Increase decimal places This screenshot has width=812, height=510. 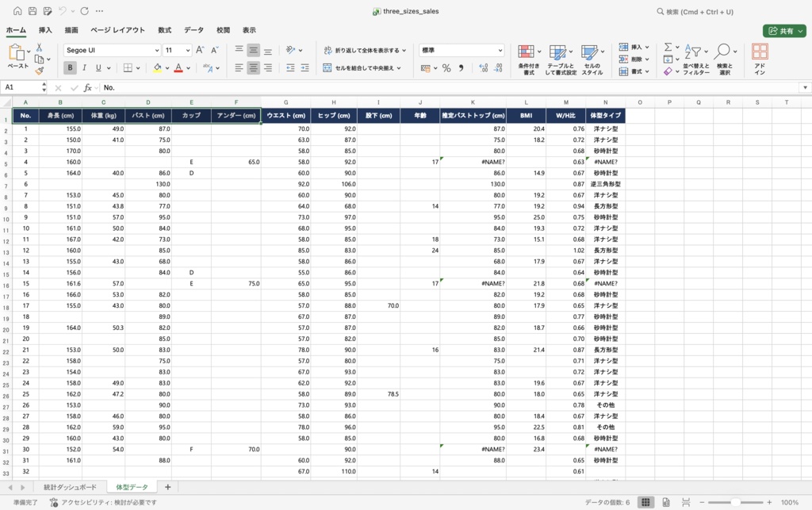[483, 68]
